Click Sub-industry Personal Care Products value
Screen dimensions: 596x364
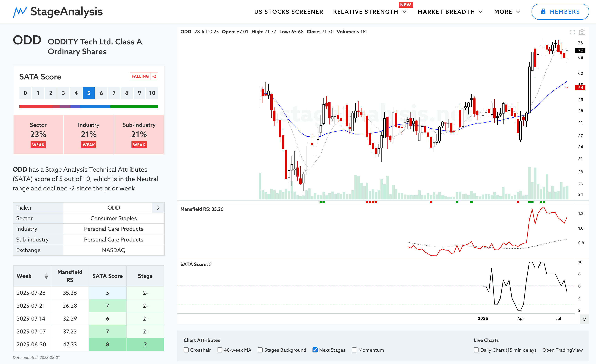point(114,240)
